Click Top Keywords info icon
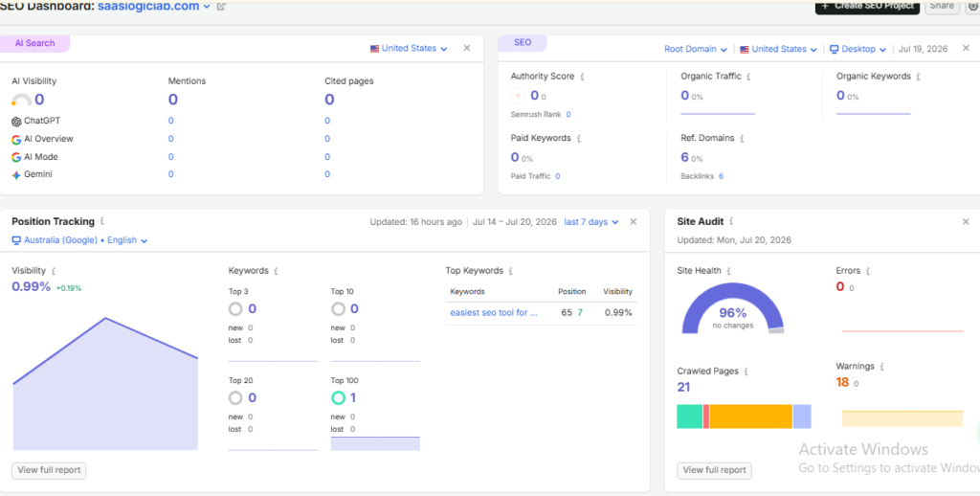Image resolution: width=980 pixels, height=496 pixels. pos(511,271)
